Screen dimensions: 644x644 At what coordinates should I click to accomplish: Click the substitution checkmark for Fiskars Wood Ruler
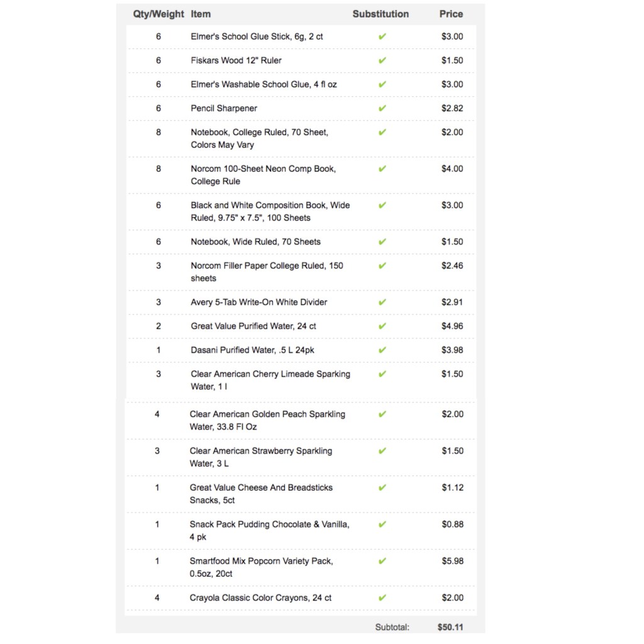382,60
